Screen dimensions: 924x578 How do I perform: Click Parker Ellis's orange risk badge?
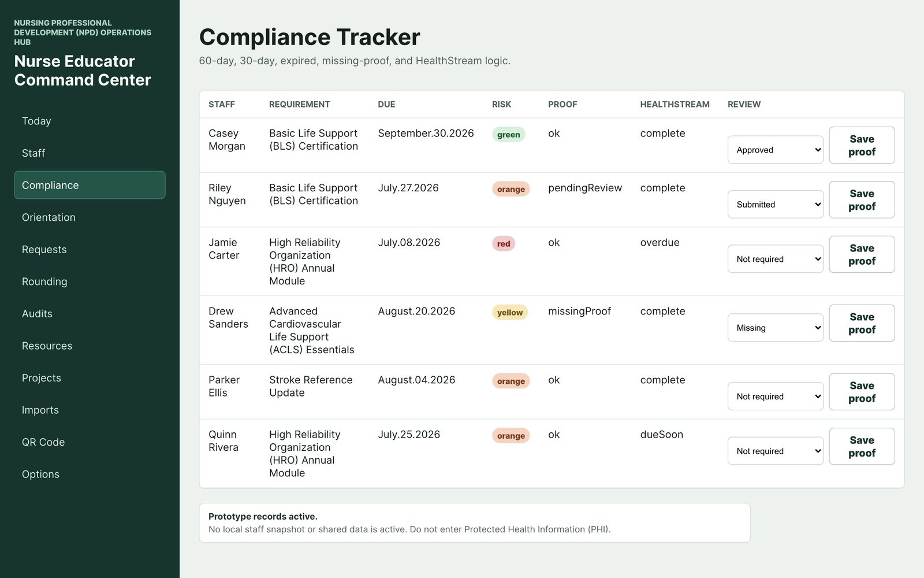[511, 381]
